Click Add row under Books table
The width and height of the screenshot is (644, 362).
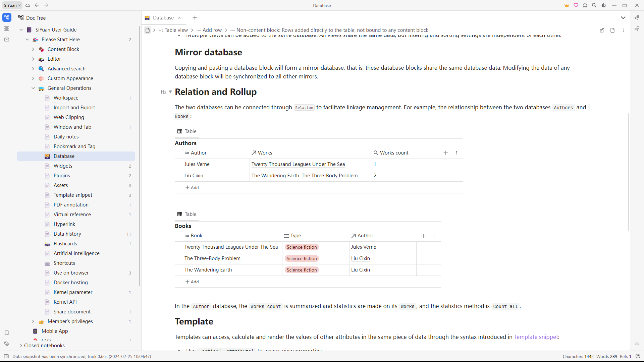(192, 282)
